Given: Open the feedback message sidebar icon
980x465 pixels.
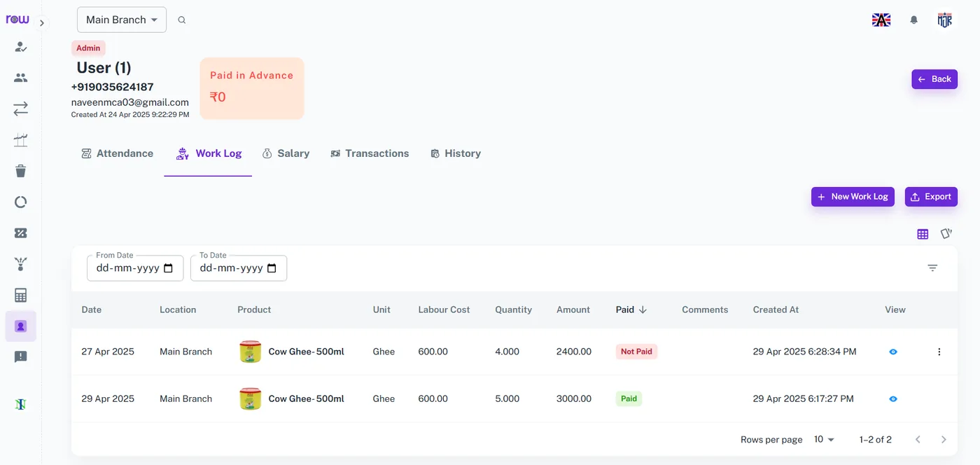Looking at the screenshot, I should point(21,357).
